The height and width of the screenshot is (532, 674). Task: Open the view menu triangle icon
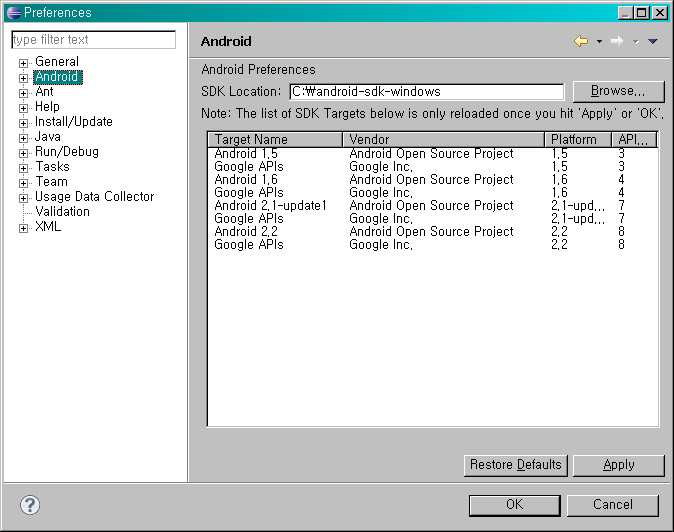click(x=653, y=42)
